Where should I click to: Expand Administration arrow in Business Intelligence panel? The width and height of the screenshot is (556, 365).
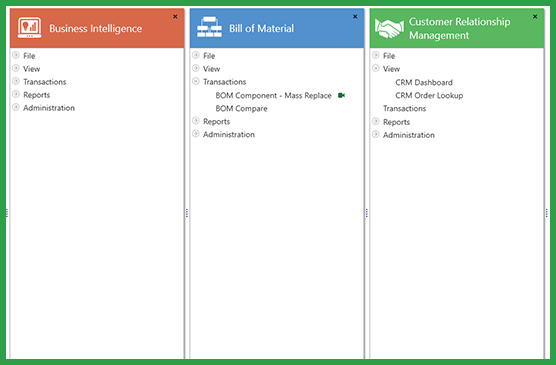16,107
